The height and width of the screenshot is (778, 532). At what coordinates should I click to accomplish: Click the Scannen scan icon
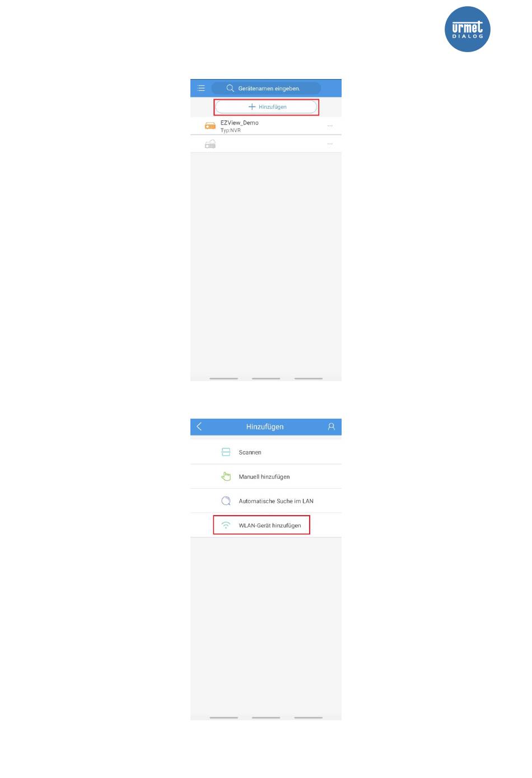coord(226,452)
